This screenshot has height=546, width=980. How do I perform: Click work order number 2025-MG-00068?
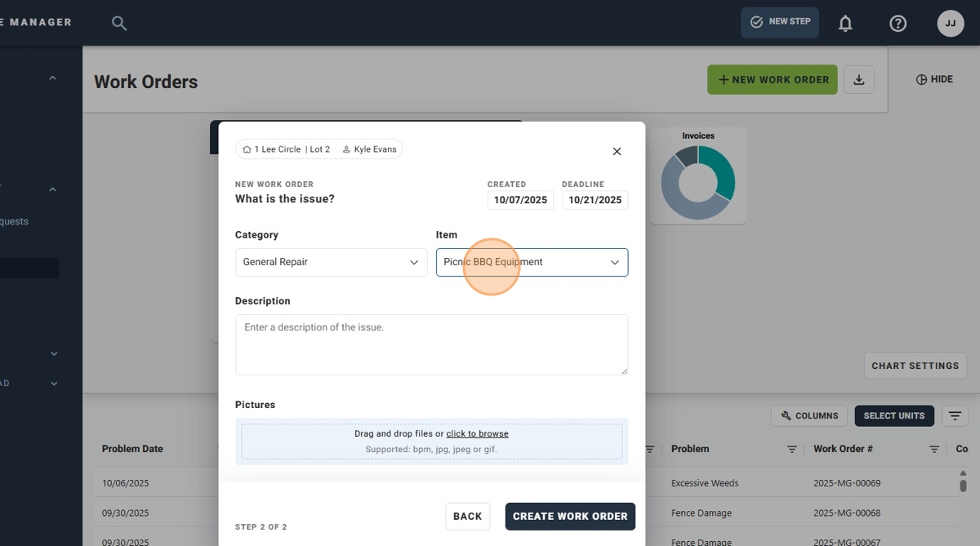click(x=847, y=513)
